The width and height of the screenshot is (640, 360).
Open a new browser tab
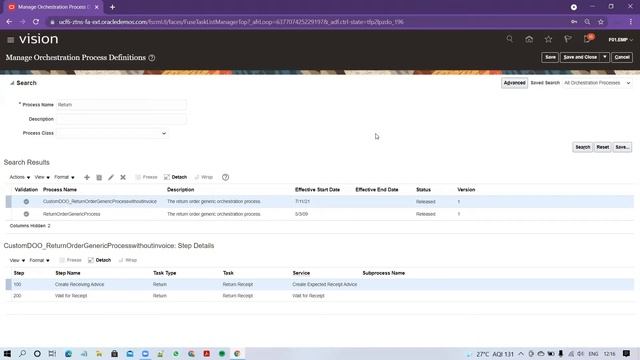coord(112,7)
